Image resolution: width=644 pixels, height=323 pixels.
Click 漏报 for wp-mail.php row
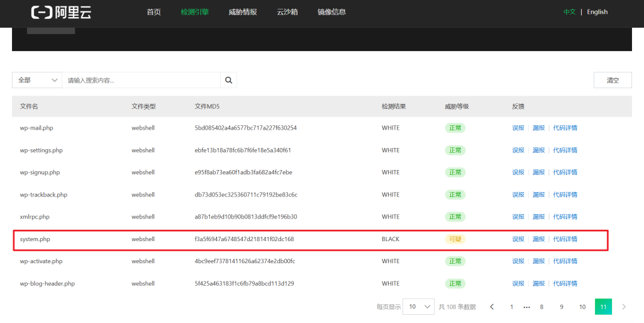538,128
